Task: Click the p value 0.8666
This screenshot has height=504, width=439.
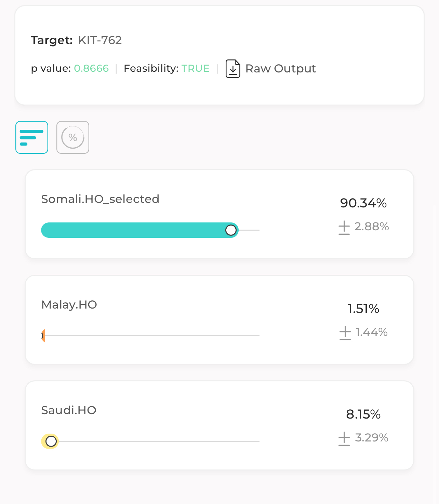Action: [x=91, y=68]
